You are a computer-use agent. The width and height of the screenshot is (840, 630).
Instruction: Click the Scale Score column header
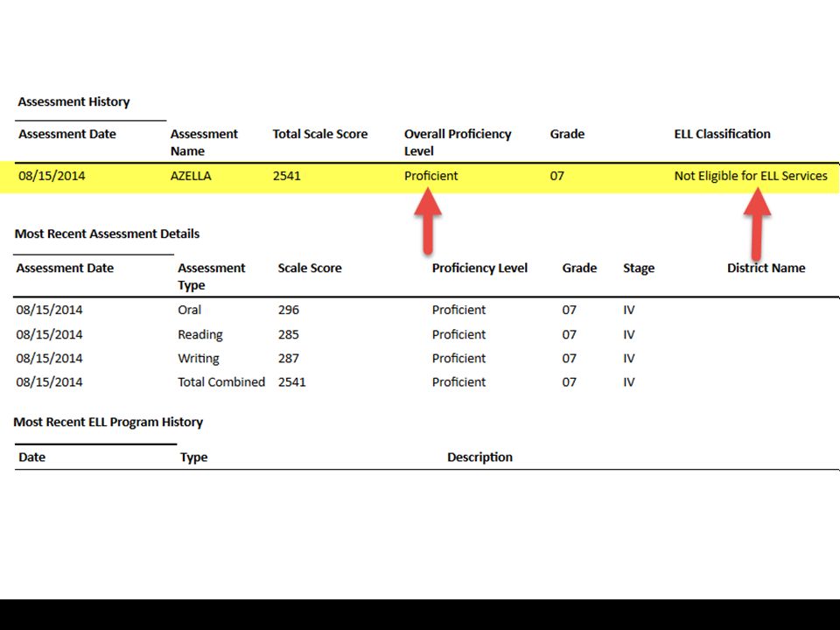pos(310,268)
